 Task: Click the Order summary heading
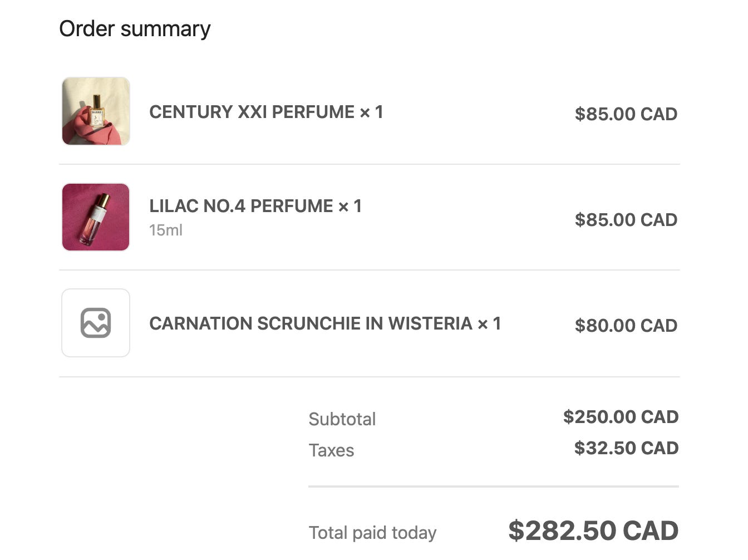pyautogui.click(x=135, y=29)
